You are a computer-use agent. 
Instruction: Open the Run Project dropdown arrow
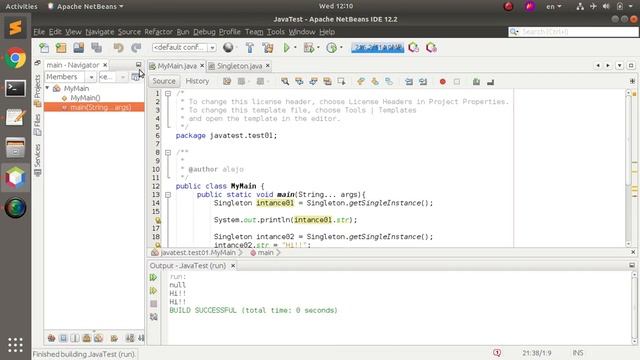(295, 48)
